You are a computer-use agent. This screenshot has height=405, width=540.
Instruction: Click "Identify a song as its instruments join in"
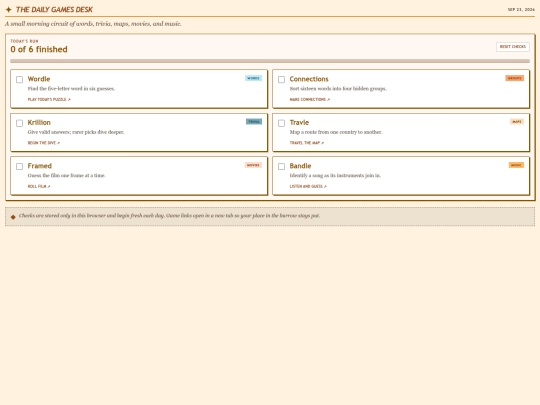pos(335,175)
